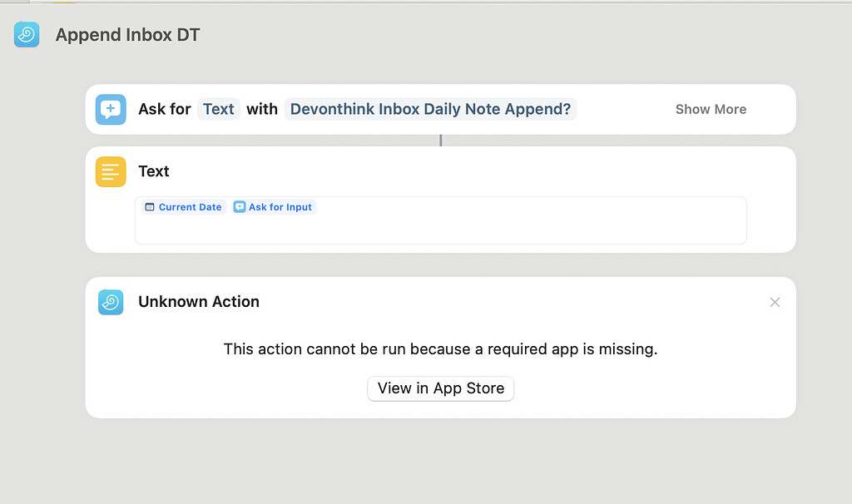Click the speech-bubble icon in Ask for Text
Screen dimensions: 852x504
(x=111, y=109)
